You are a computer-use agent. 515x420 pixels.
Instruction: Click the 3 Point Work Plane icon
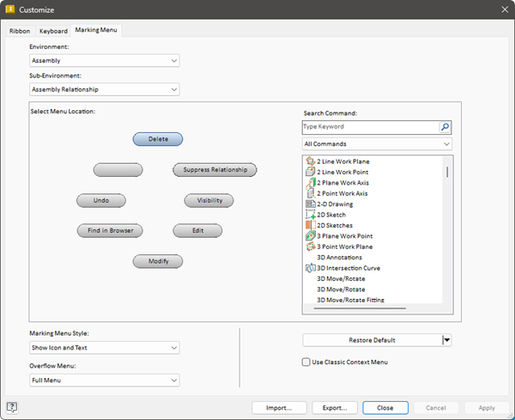tap(311, 247)
